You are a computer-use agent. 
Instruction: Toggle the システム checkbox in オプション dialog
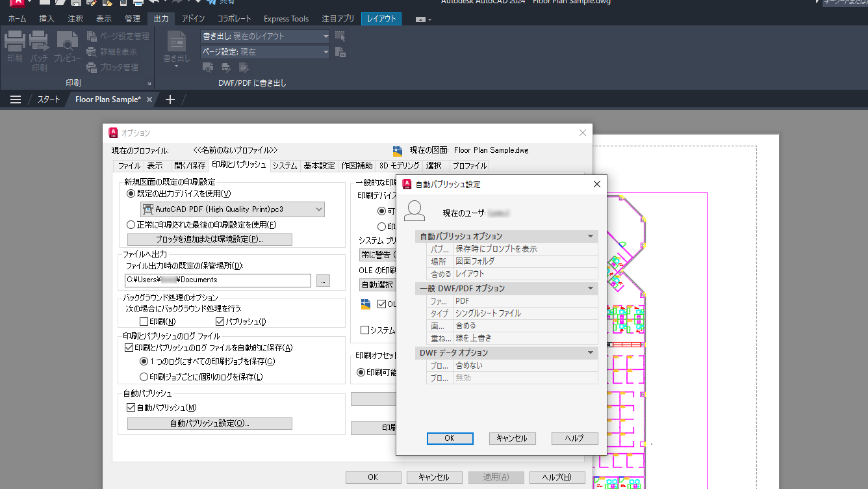364,330
